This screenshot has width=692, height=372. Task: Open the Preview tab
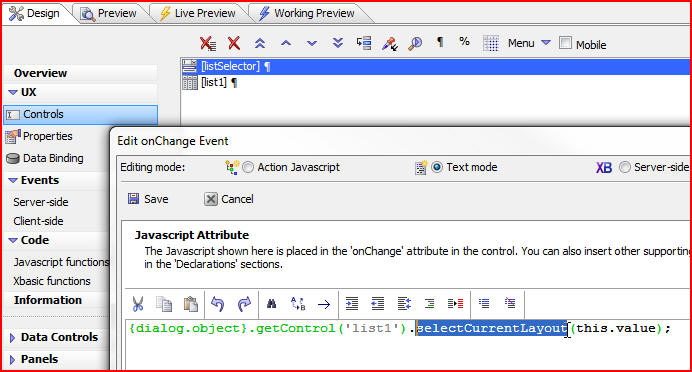(x=109, y=14)
